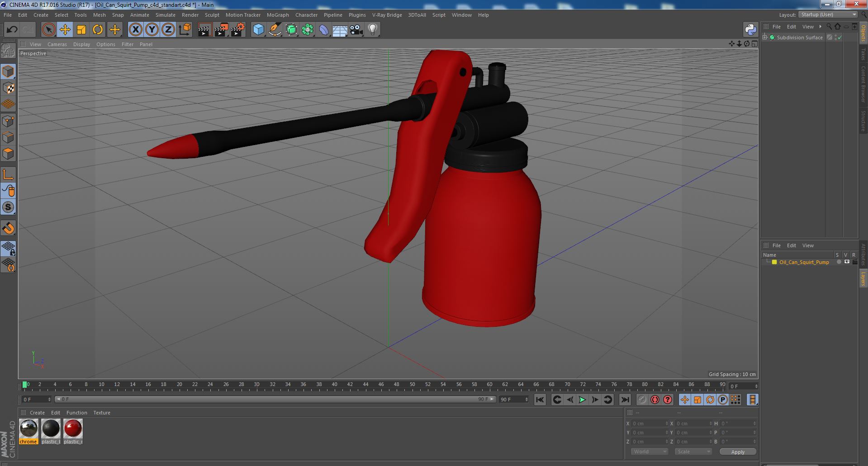
Task: Click frame 46 on the timeline
Action: [381, 385]
